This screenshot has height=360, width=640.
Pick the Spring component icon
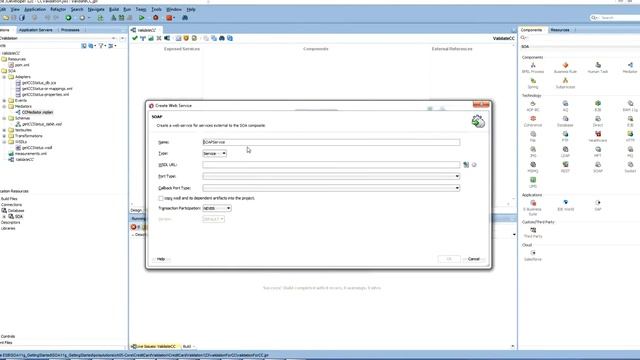pyautogui.click(x=533, y=81)
